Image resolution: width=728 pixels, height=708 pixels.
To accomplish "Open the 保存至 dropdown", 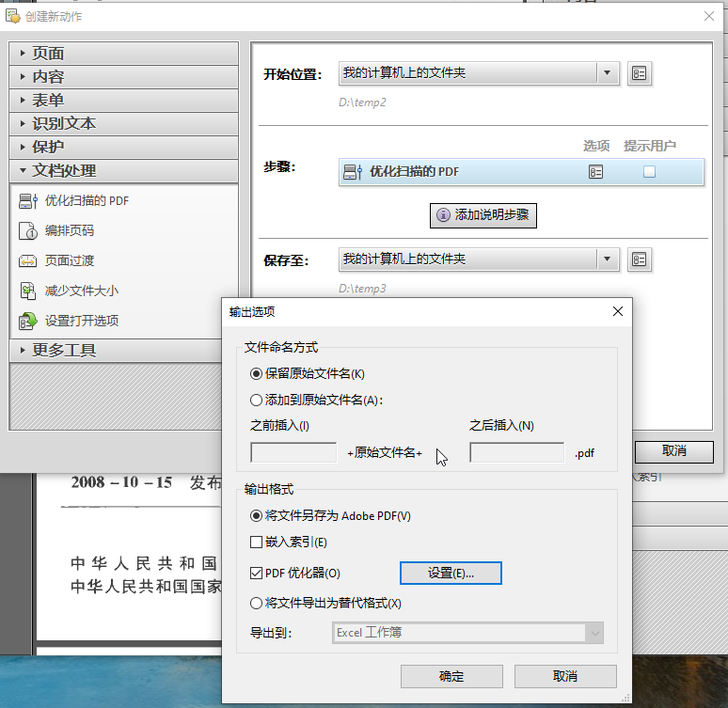I will click(x=479, y=260).
